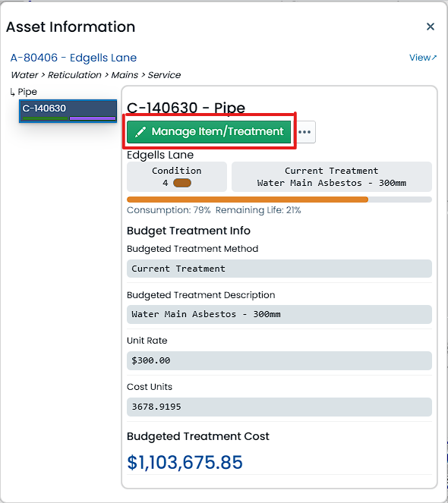Click the purple bar under C-140630
The width and height of the screenshot is (448, 503).
point(93,118)
